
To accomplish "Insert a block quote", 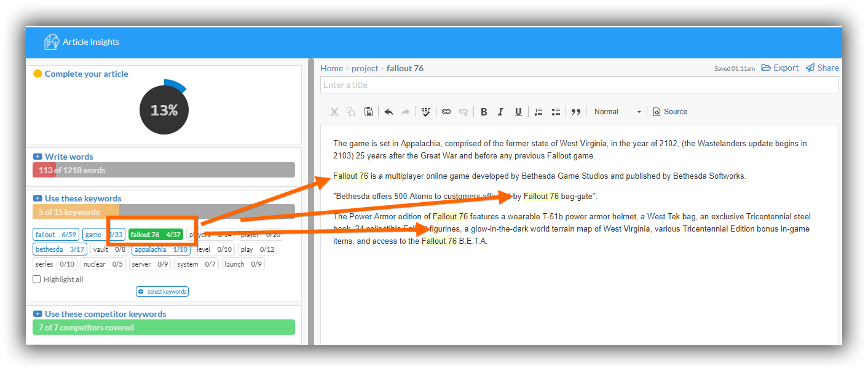I will point(576,112).
